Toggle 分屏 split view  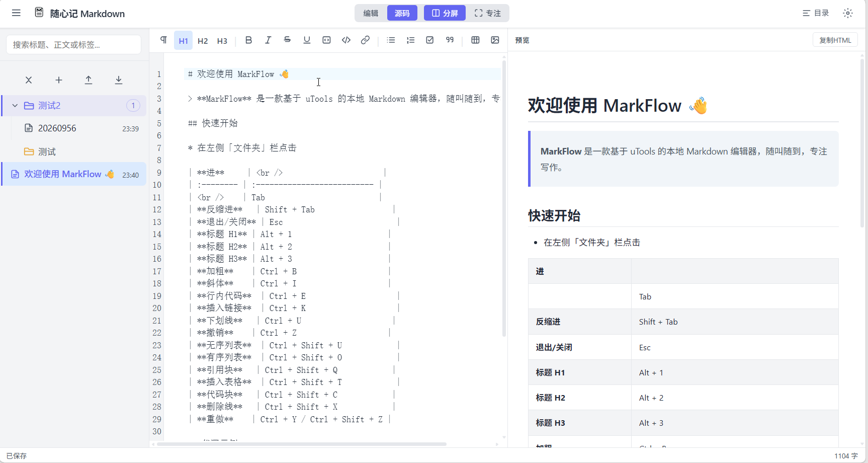445,13
